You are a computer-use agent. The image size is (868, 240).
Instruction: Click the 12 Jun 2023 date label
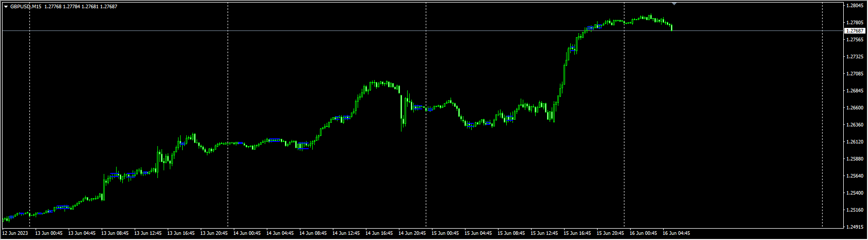point(14,233)
